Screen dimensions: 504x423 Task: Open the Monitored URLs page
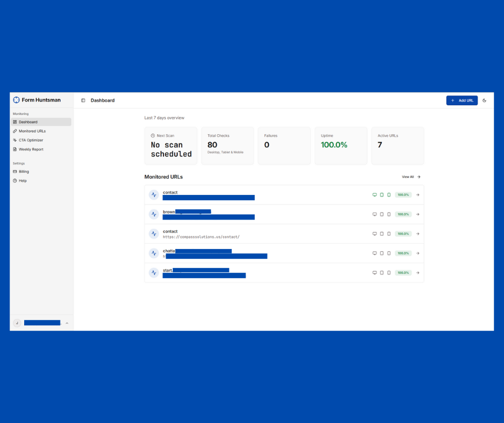pyautogui.click(x=33, y=131)
